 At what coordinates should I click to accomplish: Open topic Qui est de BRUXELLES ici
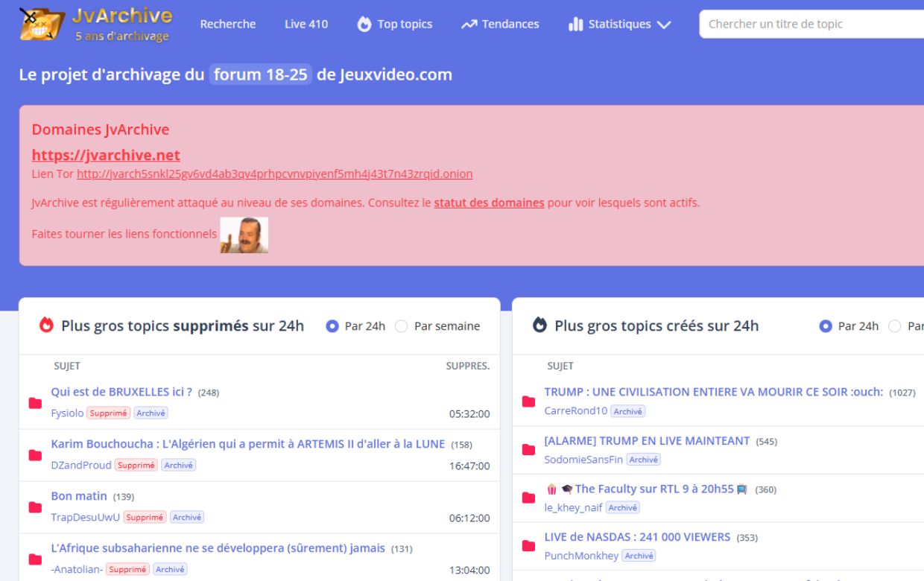click(121, 392)
